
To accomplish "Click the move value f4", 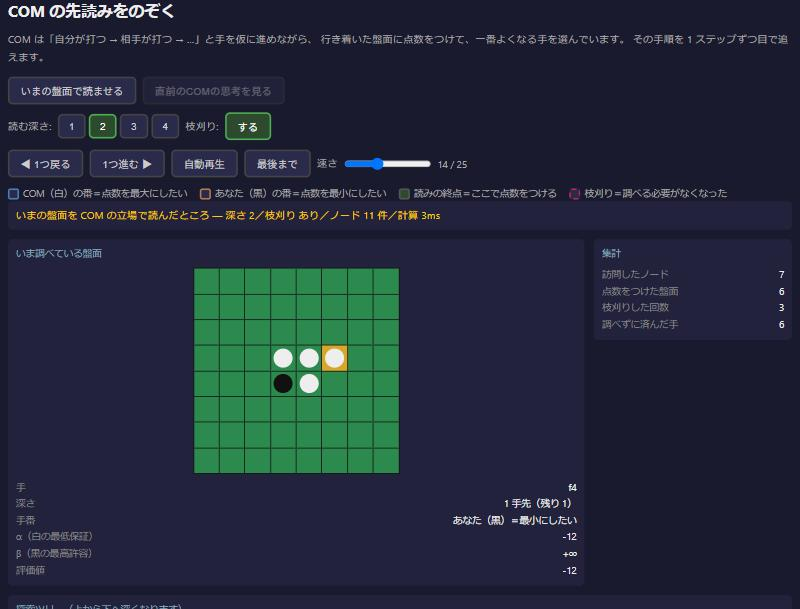I will (x=572, y=488).
